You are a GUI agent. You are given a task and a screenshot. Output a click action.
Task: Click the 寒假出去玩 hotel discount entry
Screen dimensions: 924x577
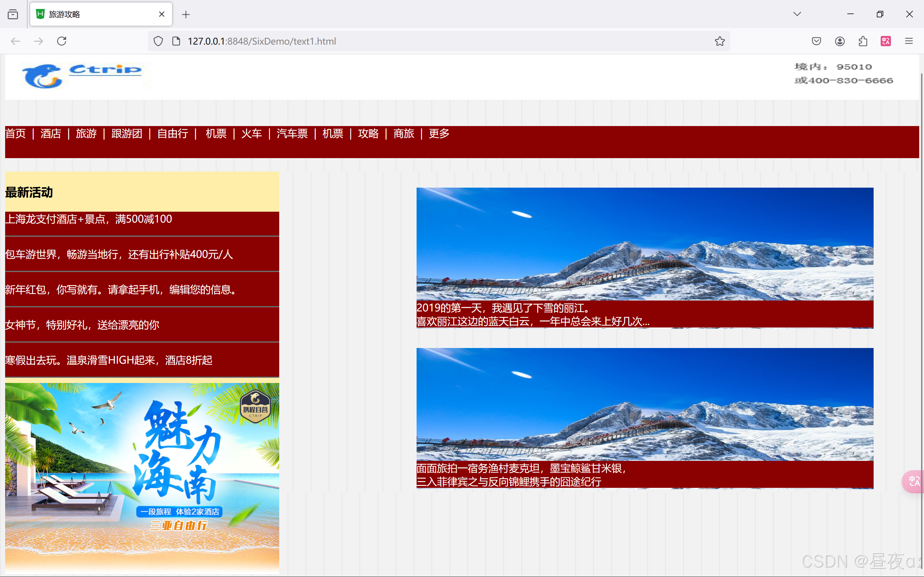(109, 360)
